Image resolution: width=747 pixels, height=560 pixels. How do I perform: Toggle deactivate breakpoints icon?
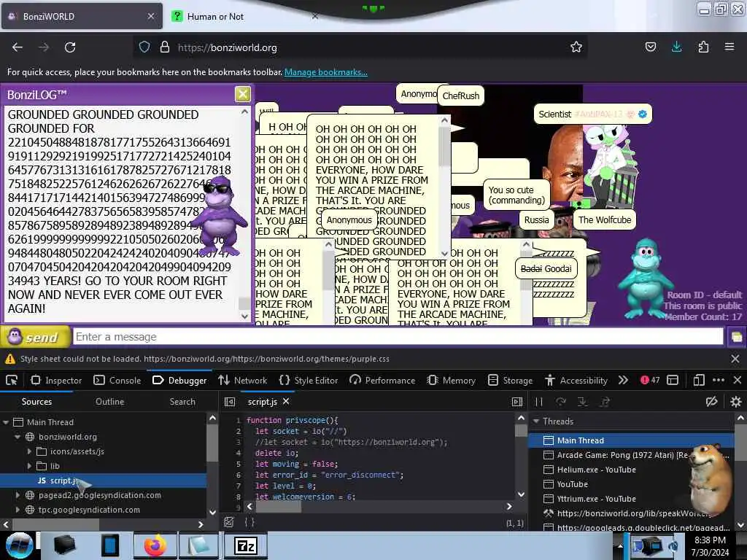[x=712, y=402]
